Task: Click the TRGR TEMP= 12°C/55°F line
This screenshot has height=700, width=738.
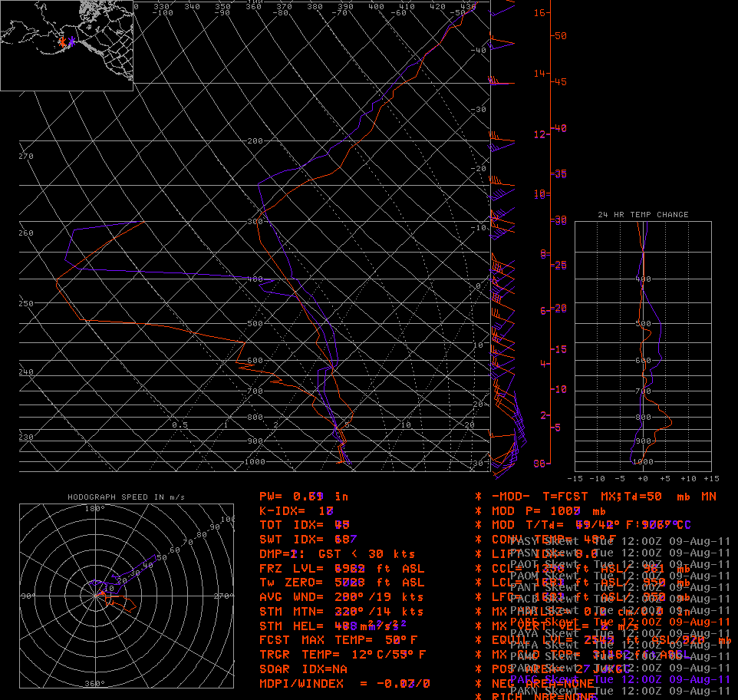Action: click(343, 655)
